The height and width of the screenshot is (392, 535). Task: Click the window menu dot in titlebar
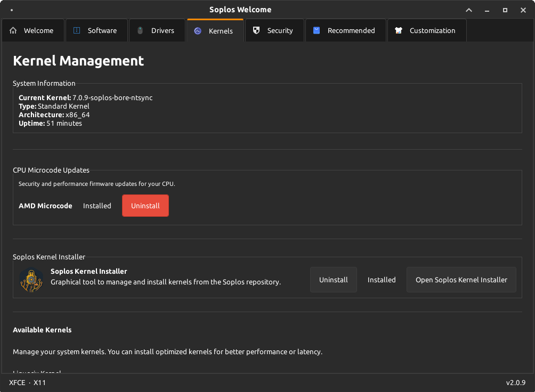tap(12, 10)
